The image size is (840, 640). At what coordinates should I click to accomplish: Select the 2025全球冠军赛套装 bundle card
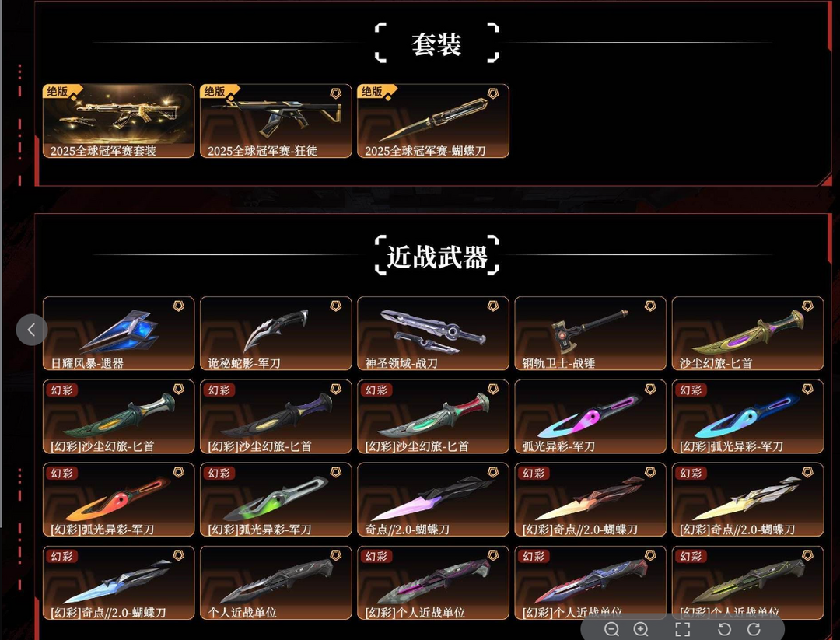pyautogui.click(x=118, y=121)
